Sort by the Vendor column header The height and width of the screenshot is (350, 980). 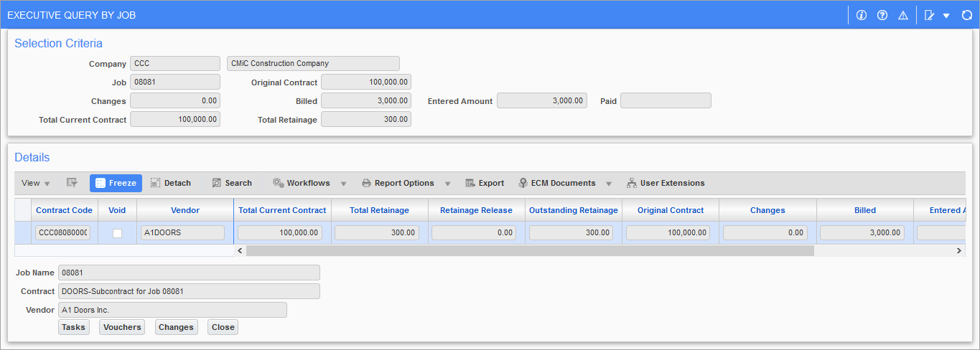point(185,210)
